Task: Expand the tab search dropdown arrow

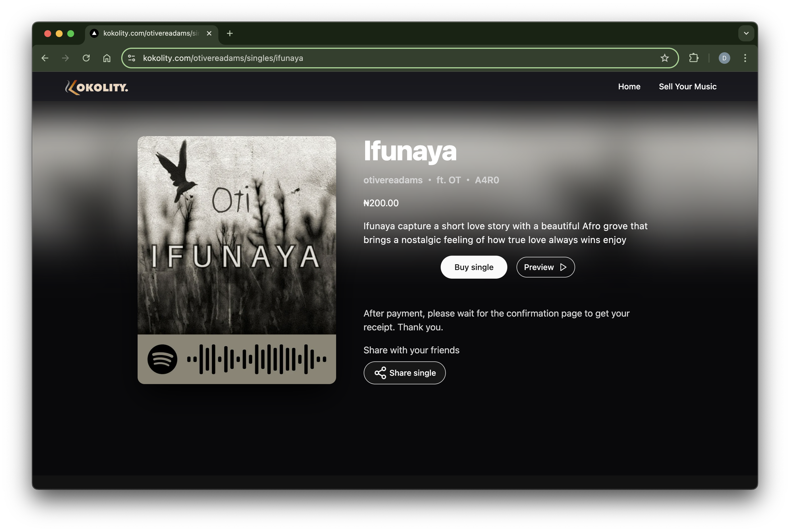Action: [746, 33]
